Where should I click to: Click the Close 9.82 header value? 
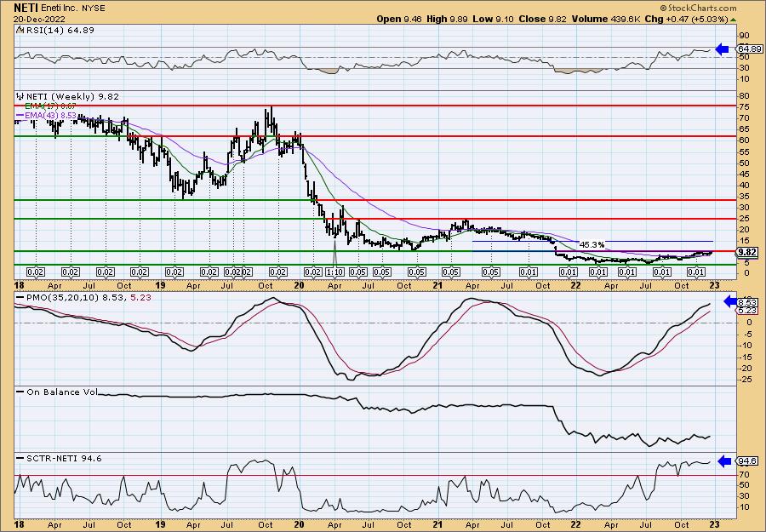pos(542,19)
